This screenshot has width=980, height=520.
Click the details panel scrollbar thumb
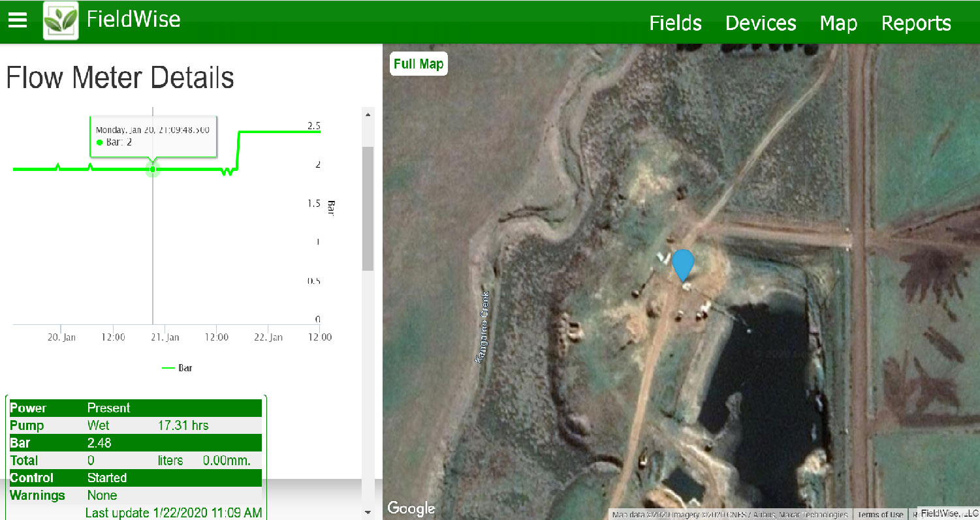point(368,209)
